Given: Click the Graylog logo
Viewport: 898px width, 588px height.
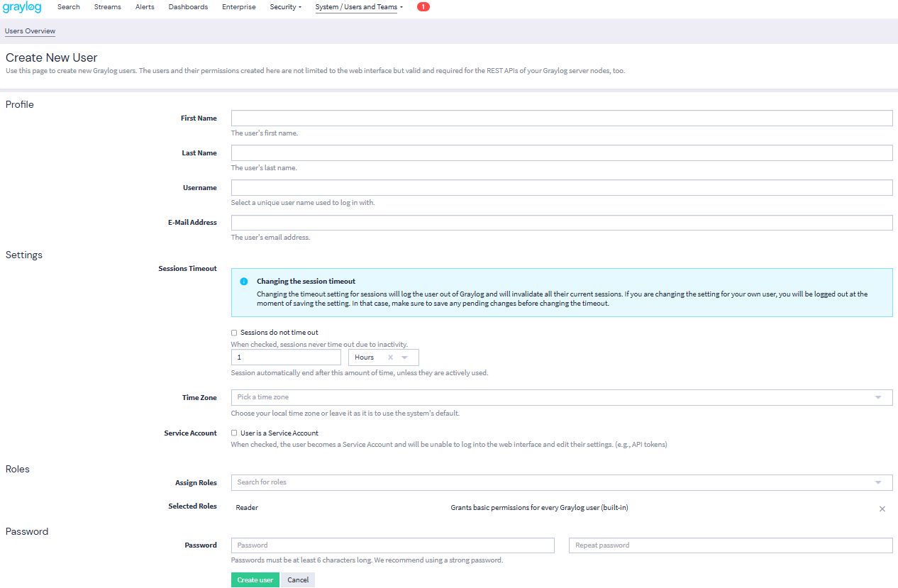Looking at the screenshot, I should (x=22, y=8).
